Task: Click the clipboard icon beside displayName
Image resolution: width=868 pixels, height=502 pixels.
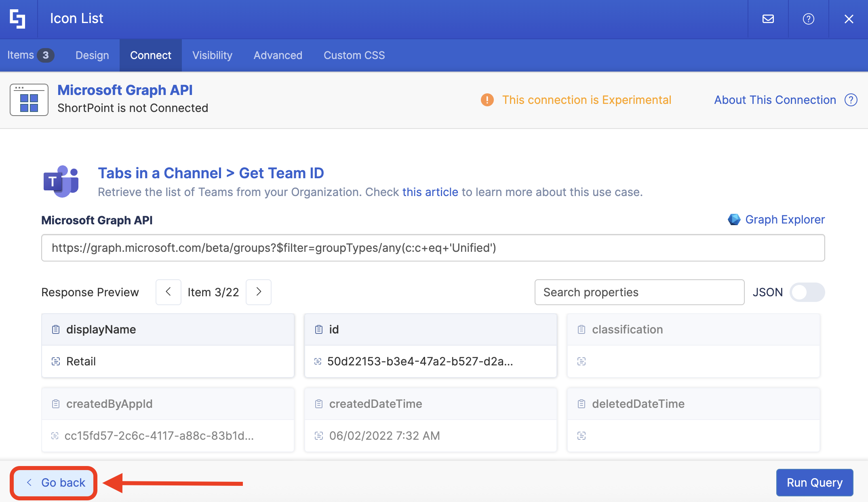Action: click(x=56, y=329)
